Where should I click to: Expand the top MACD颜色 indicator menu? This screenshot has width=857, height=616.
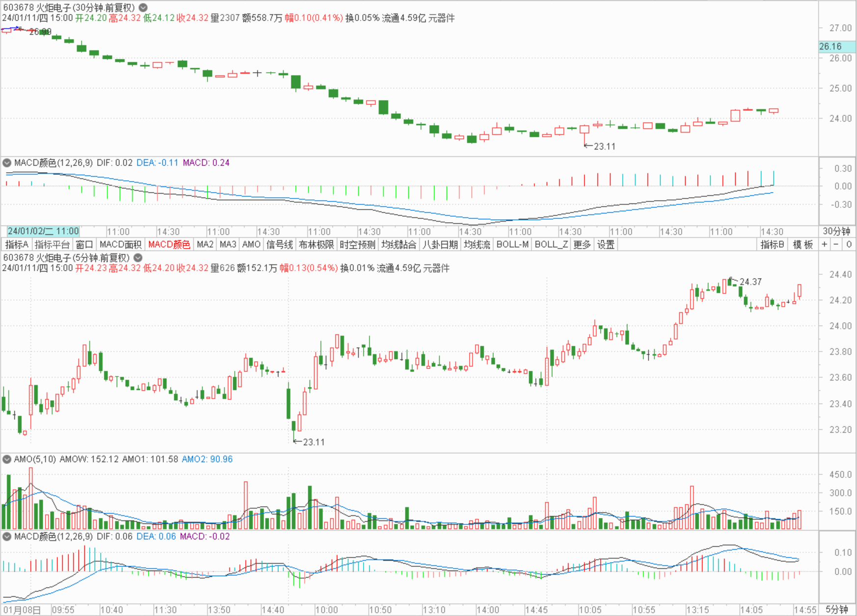click(7, 163)
